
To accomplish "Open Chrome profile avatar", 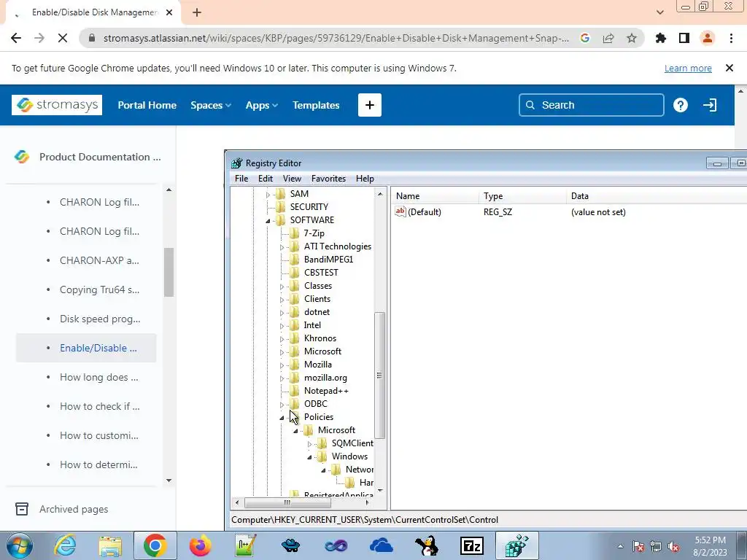I will (x=708, y=38).
